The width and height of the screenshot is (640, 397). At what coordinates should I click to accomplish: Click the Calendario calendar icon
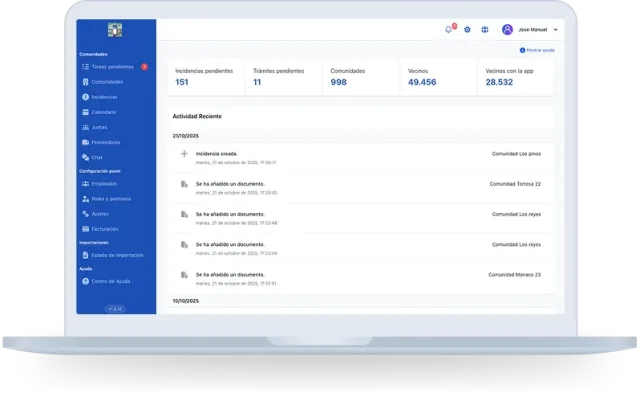pos(85,112)
